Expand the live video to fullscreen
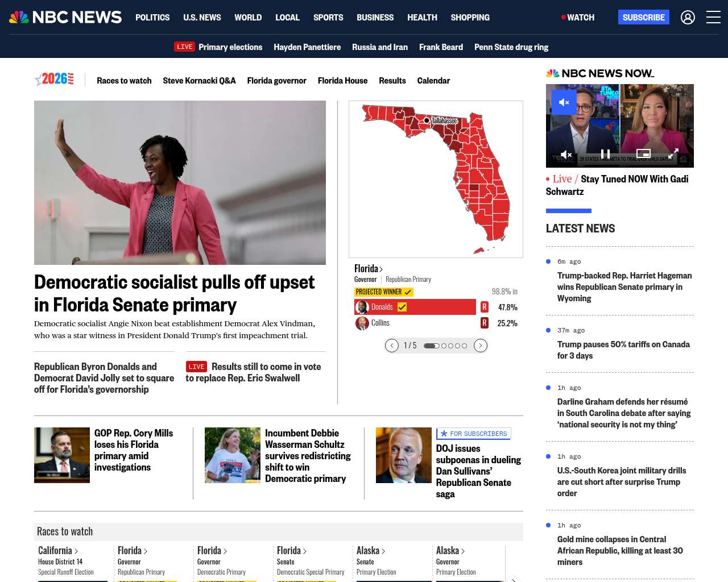The width and height of the screenshot is (728, 582). [x=673, y=154]
